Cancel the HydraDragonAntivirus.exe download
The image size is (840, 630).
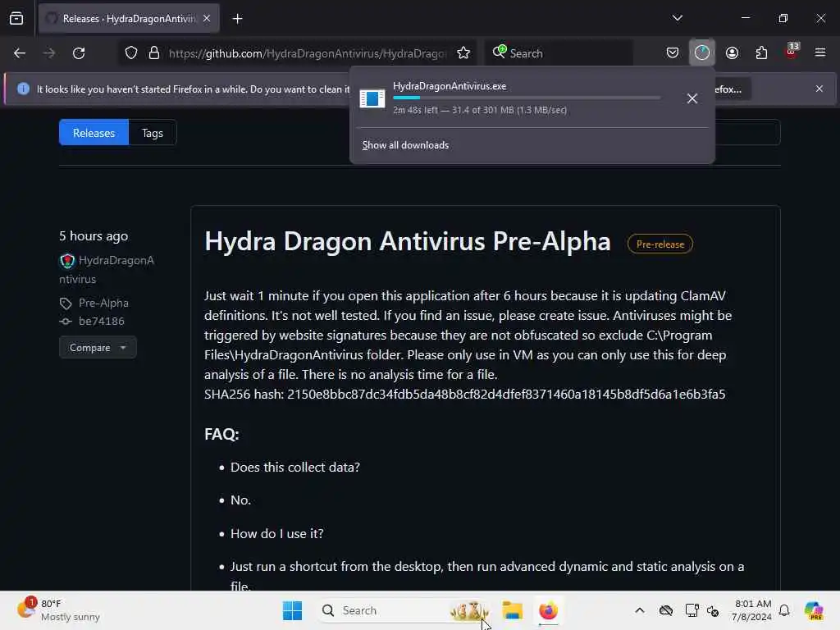692,98
